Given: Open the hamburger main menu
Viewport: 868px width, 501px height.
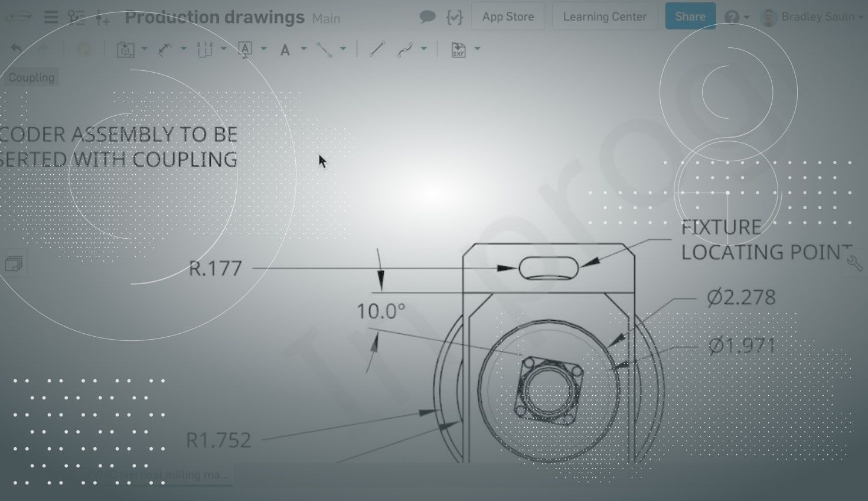Looking at the screenshot, I should point(51,17).
